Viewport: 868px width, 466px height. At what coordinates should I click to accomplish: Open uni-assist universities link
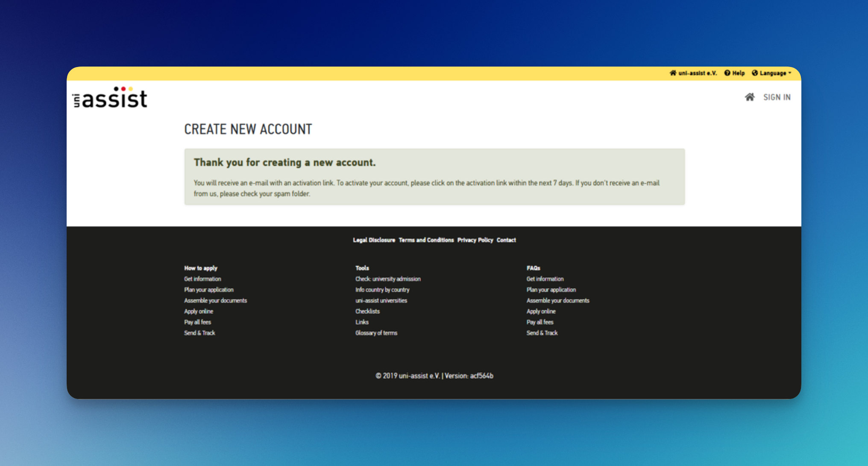click(381, 300)
